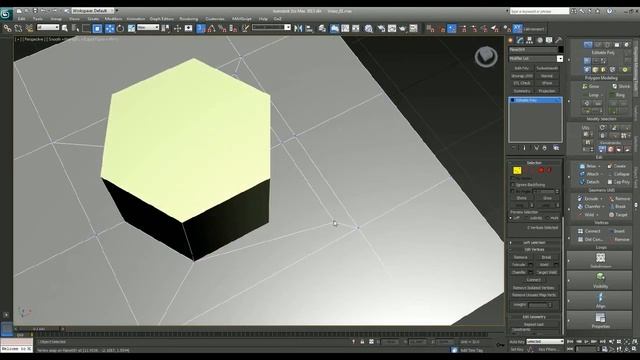Open the Graph Editors menu
Viewport: 640px width, 360px height.
tap(162, 19)
